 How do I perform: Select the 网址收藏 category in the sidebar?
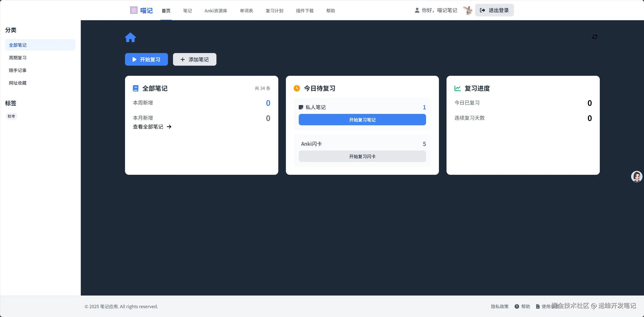pos(18,83)
